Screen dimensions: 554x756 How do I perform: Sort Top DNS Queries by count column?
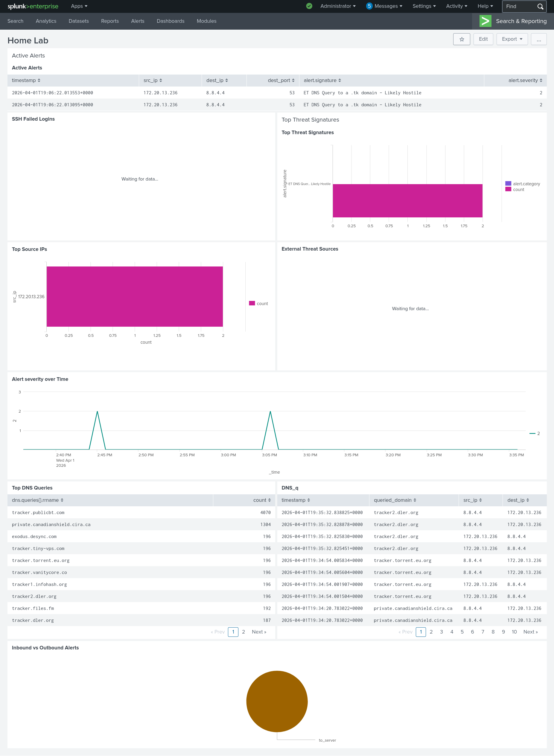pyautogui.click(x=262, y=500)
